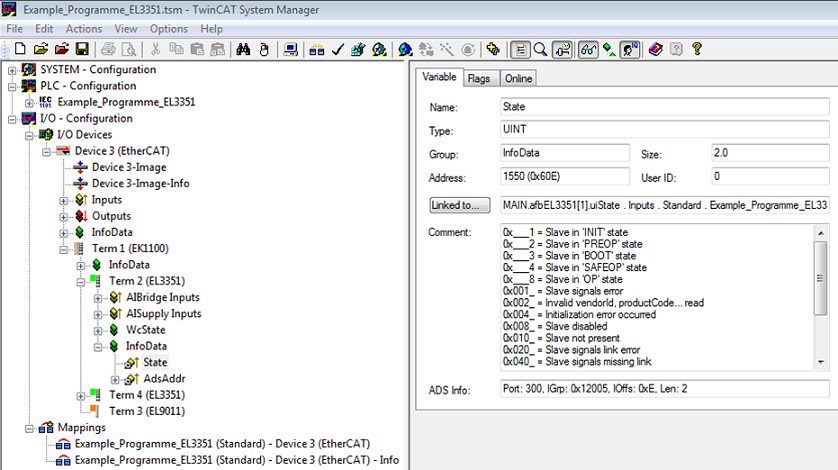This screenshot has height=470, width=838.
Task: Select the Device 3-Image-Info tree item
Action: [x=141, y=183]
